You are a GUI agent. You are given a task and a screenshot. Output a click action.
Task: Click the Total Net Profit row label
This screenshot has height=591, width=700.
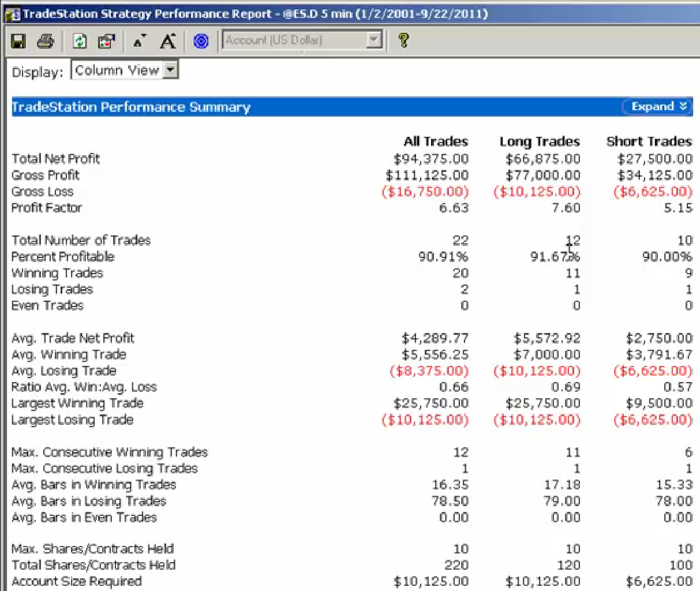[x=55, y=159]
